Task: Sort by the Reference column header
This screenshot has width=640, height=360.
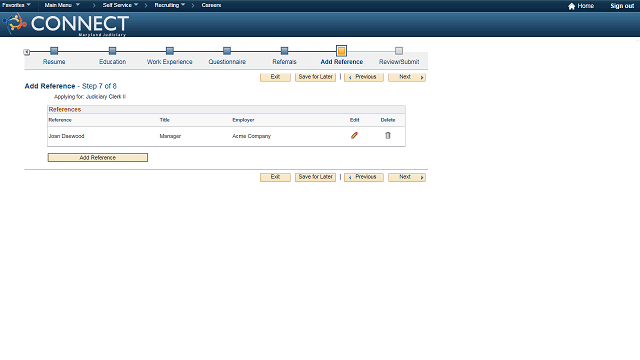Action: (60, 120)
